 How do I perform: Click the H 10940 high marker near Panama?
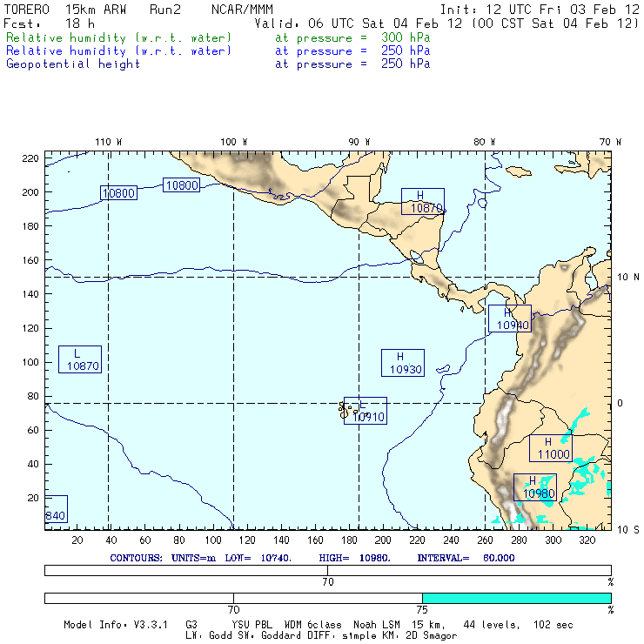point(510,319)
